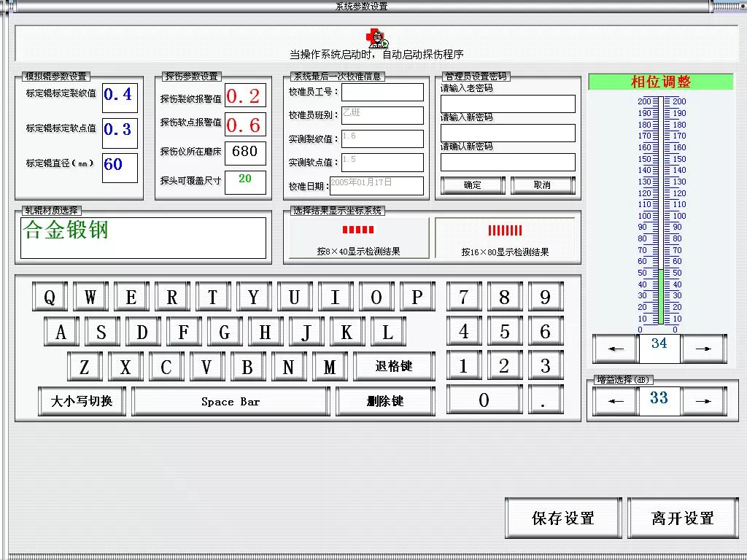Screen dimensions: 747x560
Task: Select 16×80 result display mode
Action: tap(505, 238)
